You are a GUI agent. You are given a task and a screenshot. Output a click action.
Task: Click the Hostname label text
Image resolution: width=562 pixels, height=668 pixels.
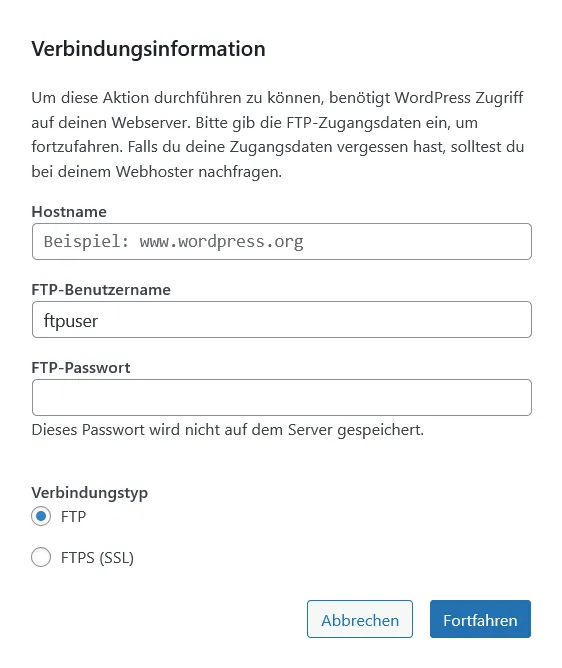pos(69,212)
